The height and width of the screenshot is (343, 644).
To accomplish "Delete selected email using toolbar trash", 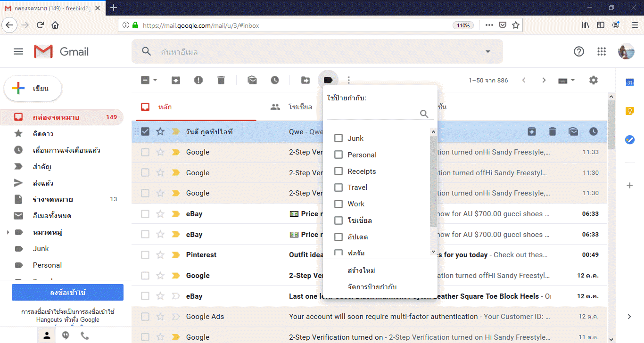I will click(x=221, y=80).
